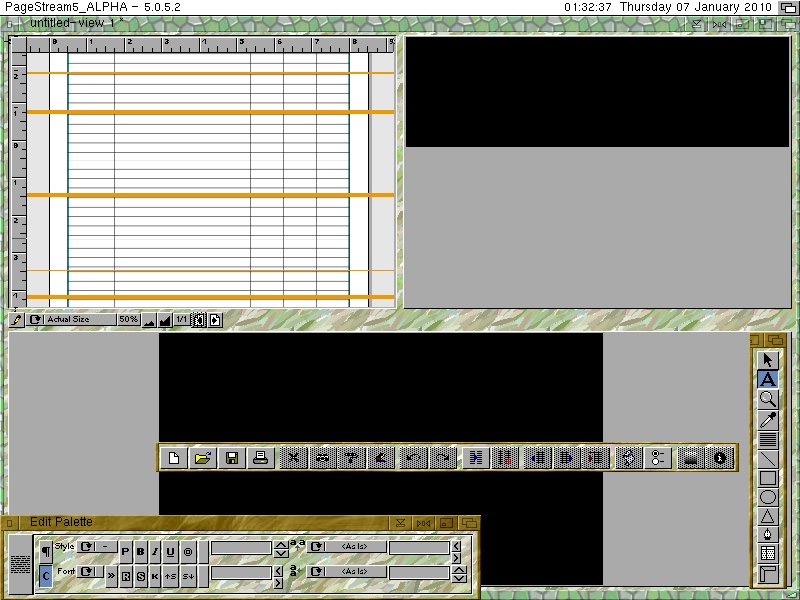Open the Font dropdown in Edit Palette
The image size is (800, 600).
click(x=86, y=571)
